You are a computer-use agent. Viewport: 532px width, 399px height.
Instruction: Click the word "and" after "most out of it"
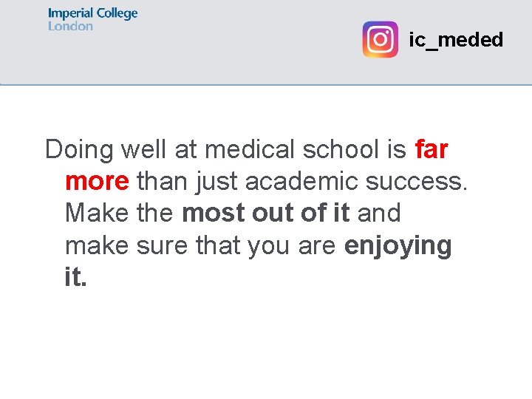tap(379, 214)
